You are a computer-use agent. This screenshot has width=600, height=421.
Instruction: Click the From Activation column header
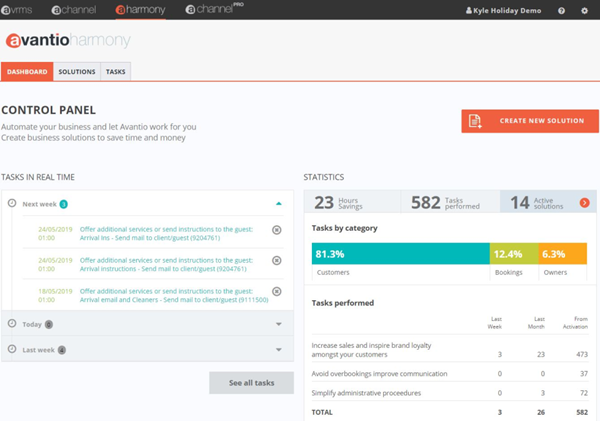coord(575,323)
